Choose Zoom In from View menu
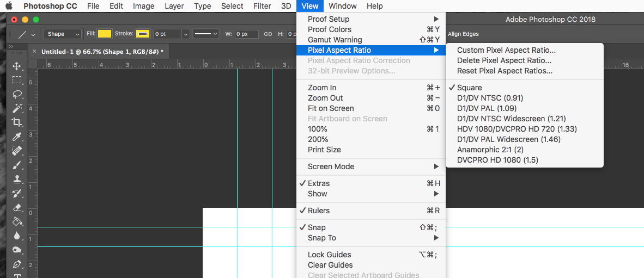The width and height of the screenshot is (644, 278). [371, 88]
